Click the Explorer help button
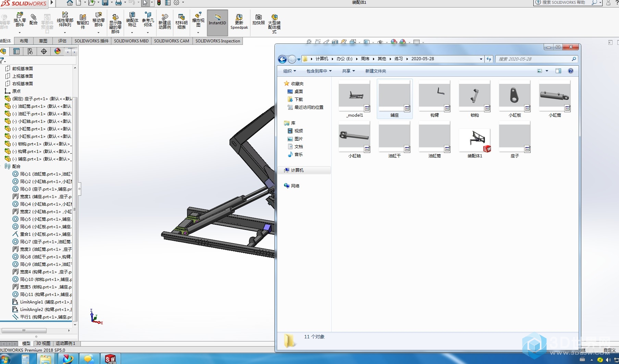Screen dimensions: 619x364 click(571, 71)
